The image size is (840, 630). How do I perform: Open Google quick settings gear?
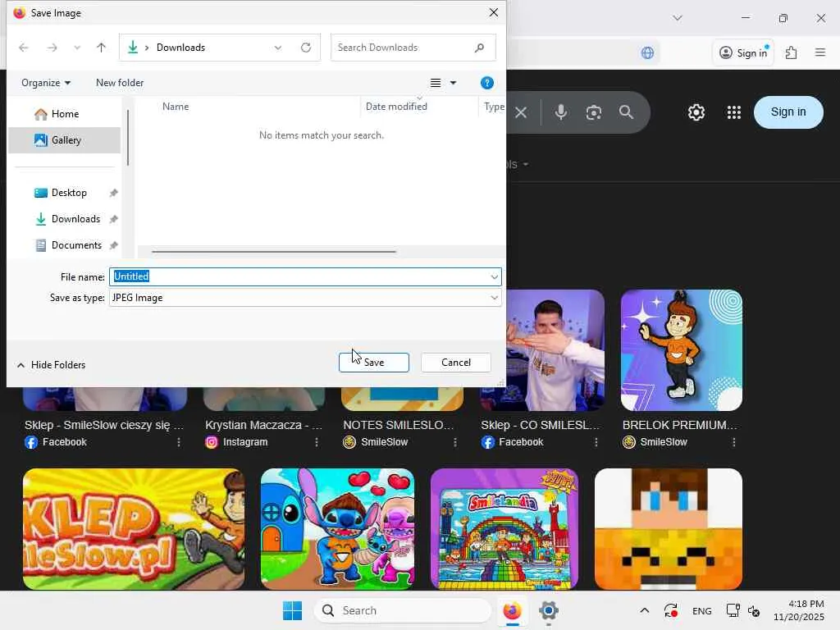[696, 112]
